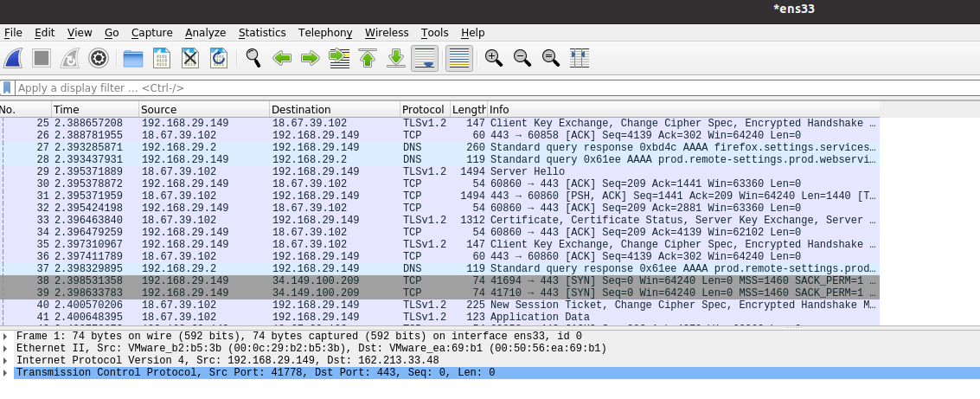
Task: Expand the Transmission Control Protocol row
Action: (7, 372)
